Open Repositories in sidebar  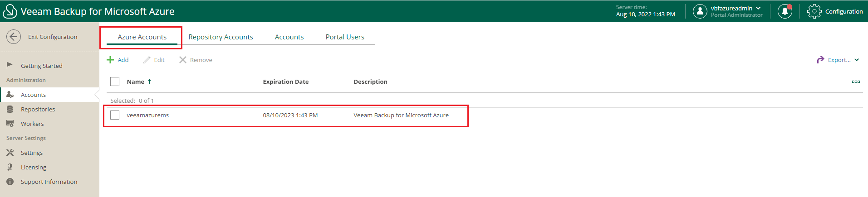coord(38,109)
